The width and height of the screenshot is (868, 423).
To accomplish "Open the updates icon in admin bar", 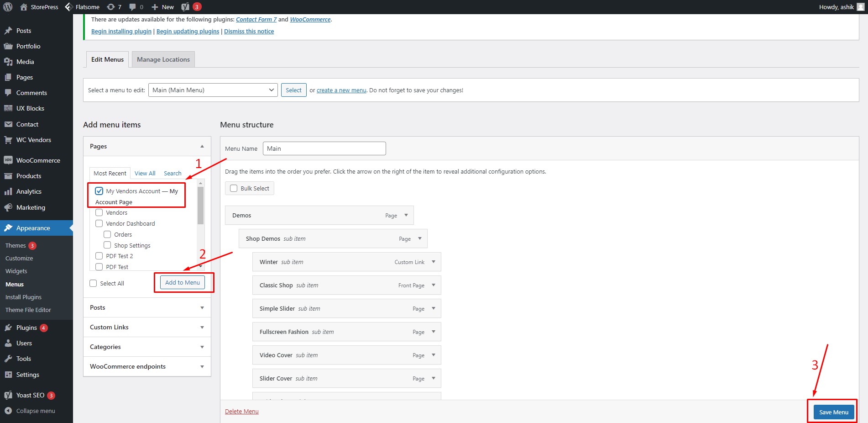I will pyautogui.click(x=111, y=7).
